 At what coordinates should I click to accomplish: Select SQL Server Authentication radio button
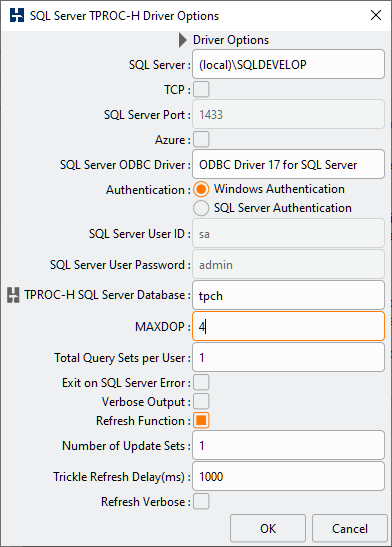coord(201,208)
